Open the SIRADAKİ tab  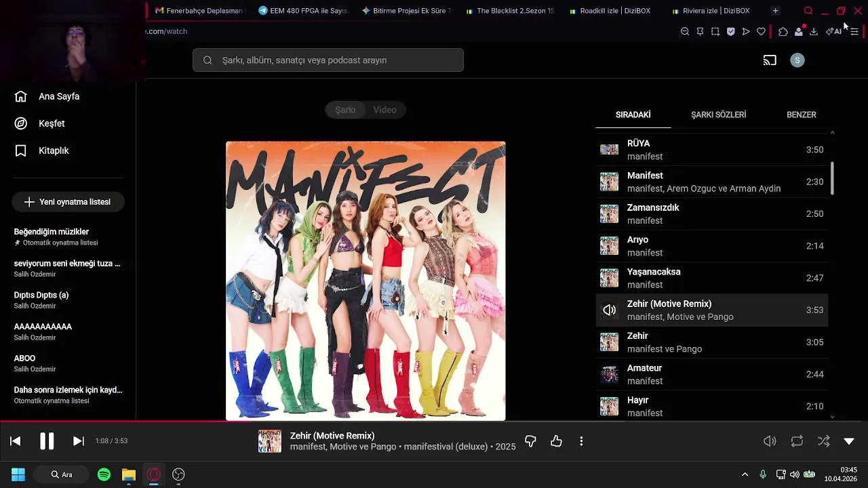633,115
